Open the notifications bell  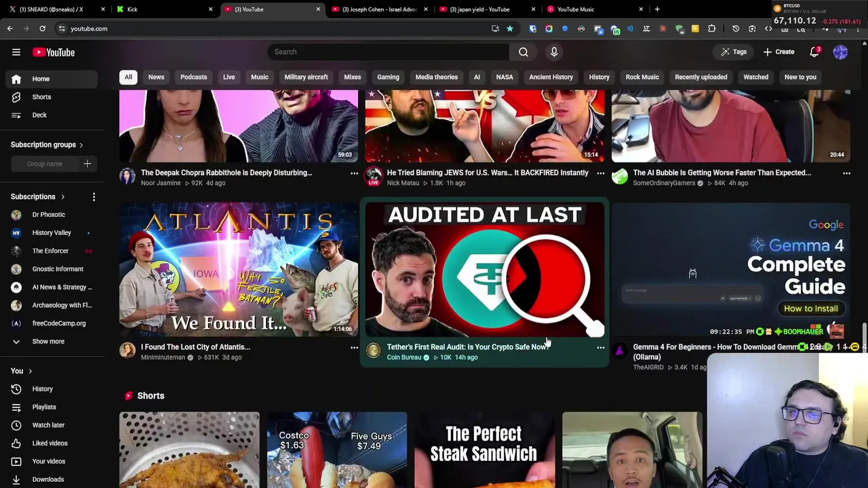pos(815,52)
